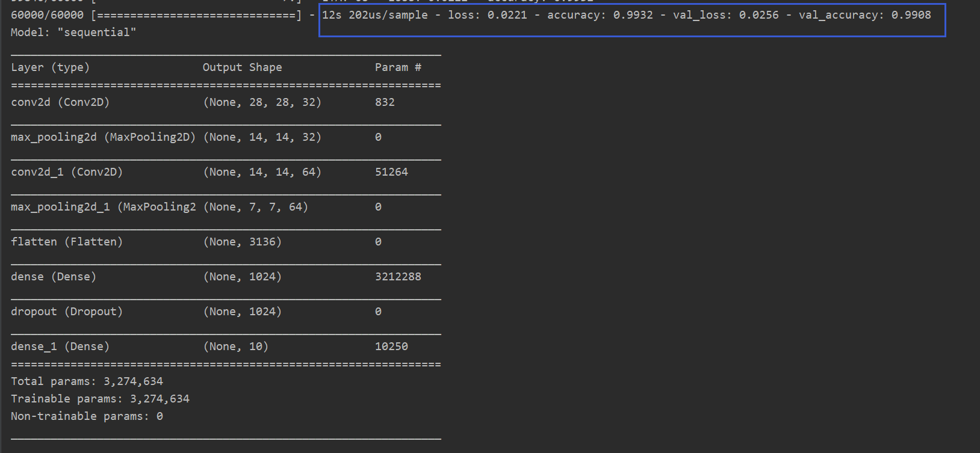Click the 'Param #' column header
This screenshot has width=980, height=453.
pos(398,67)
